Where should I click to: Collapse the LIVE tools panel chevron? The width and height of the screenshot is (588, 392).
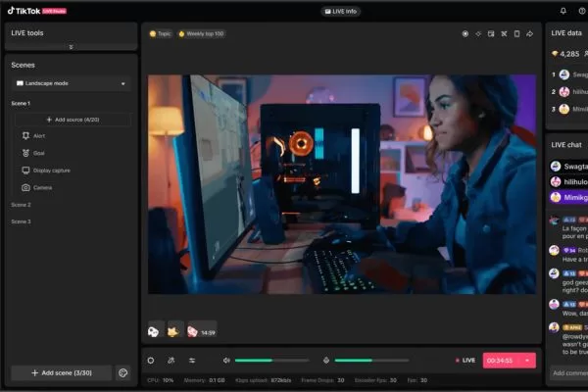tap(71, 47)
